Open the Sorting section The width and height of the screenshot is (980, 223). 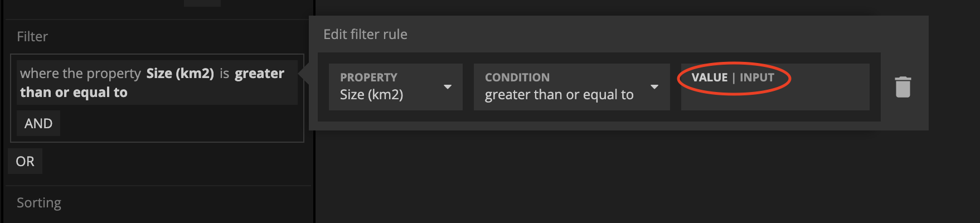pos(39,202)
